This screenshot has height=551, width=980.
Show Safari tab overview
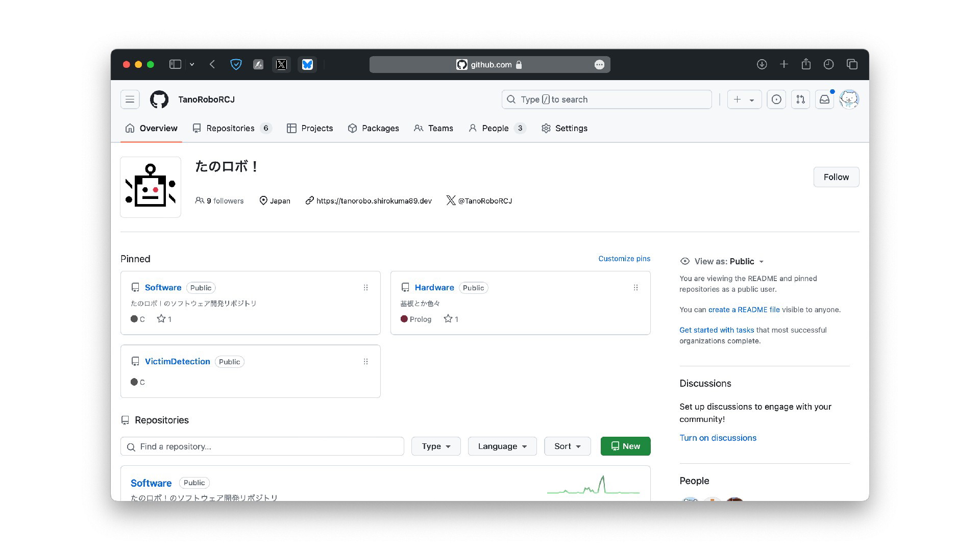click(852, 64)
